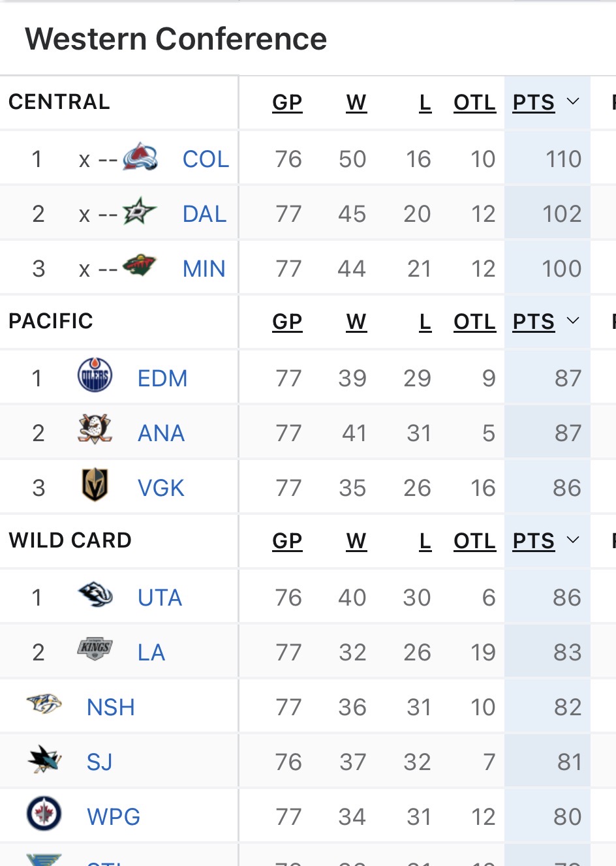Open the VGK team page link
This screenshot has width=616, height=866.
click(x=161, y=488)
